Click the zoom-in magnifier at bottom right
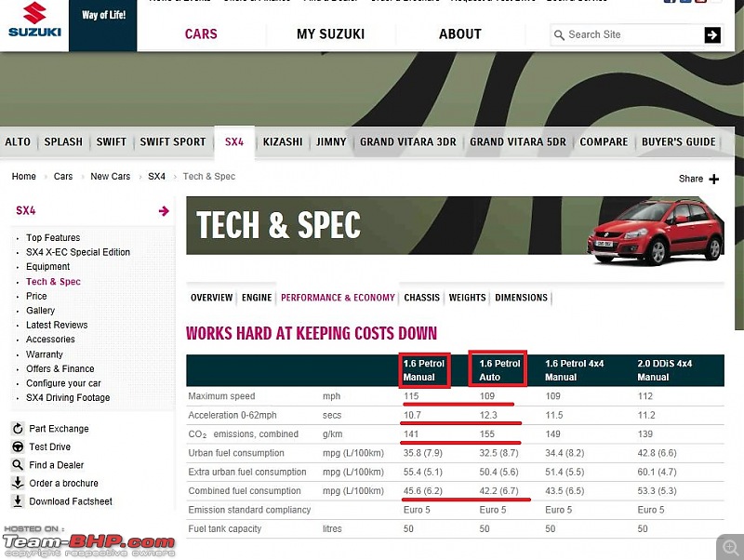This screenshot has height=560, width=744. point(730,547)
